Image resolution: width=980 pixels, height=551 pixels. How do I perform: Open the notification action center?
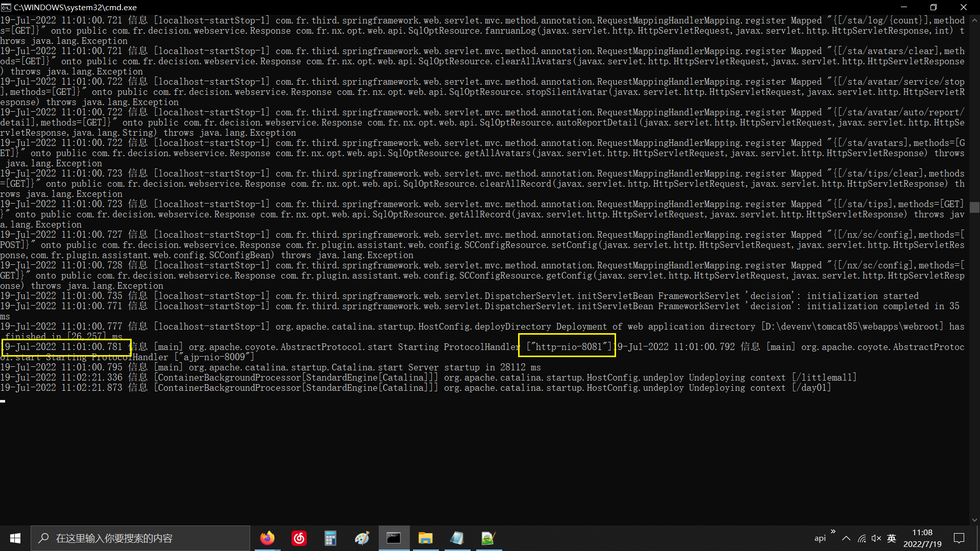click(959, 538)
